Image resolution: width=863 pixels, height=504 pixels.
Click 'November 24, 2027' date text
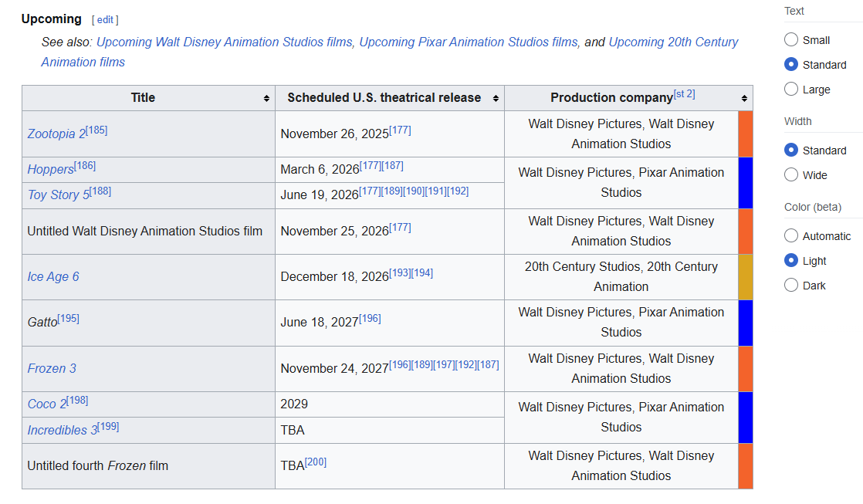tap(335, 369)
